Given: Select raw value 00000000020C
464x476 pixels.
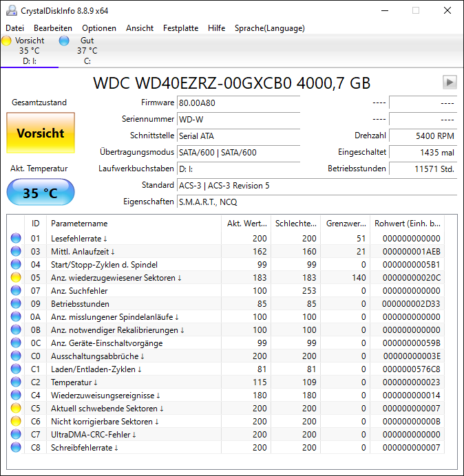Looking at the screenshot, I should [x=412, y=278].
